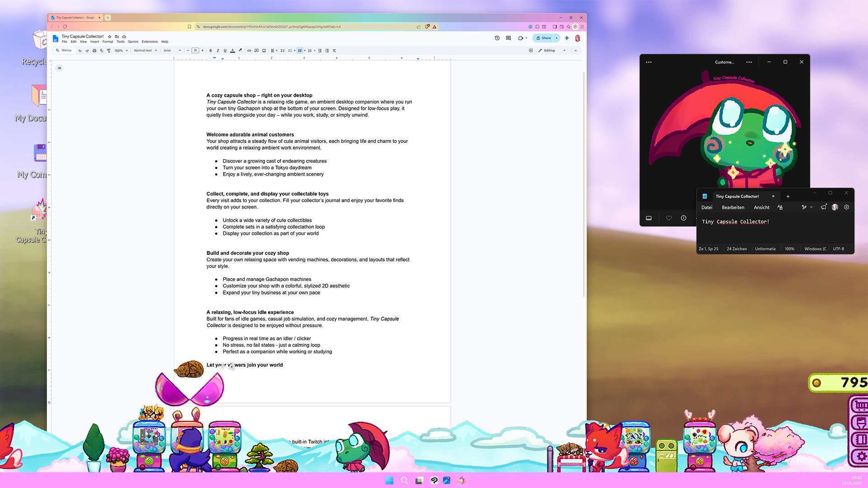The height and width of the screenshot is (488, 868).
Task: Open the zoom level dropdown showing 150%
Action: (x=121, y=51)
